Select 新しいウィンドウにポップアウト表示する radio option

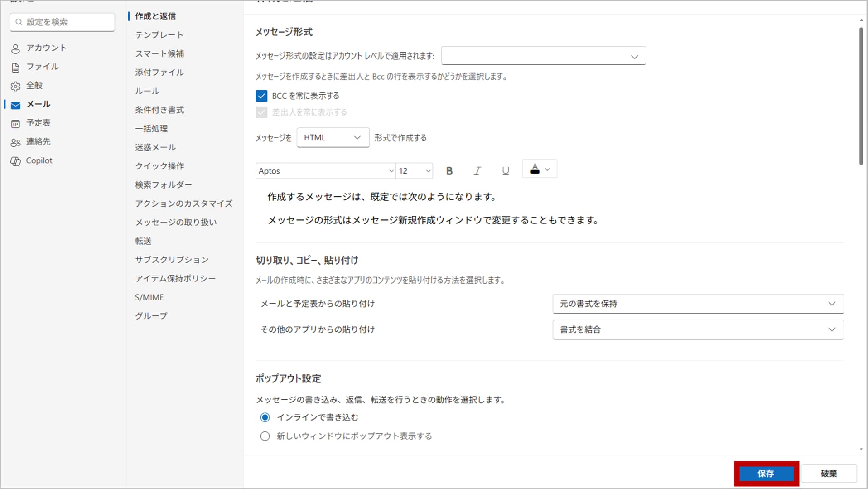(x=265, y=436)
